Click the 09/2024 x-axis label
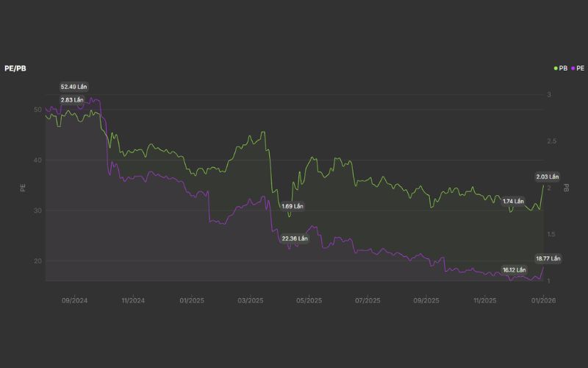This screenshot has height=368, width=588. [74, 300]
